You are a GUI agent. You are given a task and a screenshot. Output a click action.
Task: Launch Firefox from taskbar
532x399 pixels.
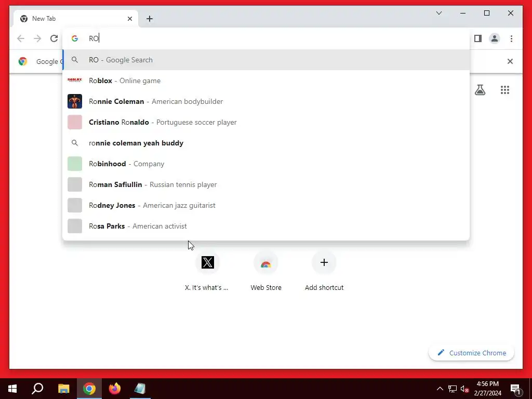coord(115,389)
